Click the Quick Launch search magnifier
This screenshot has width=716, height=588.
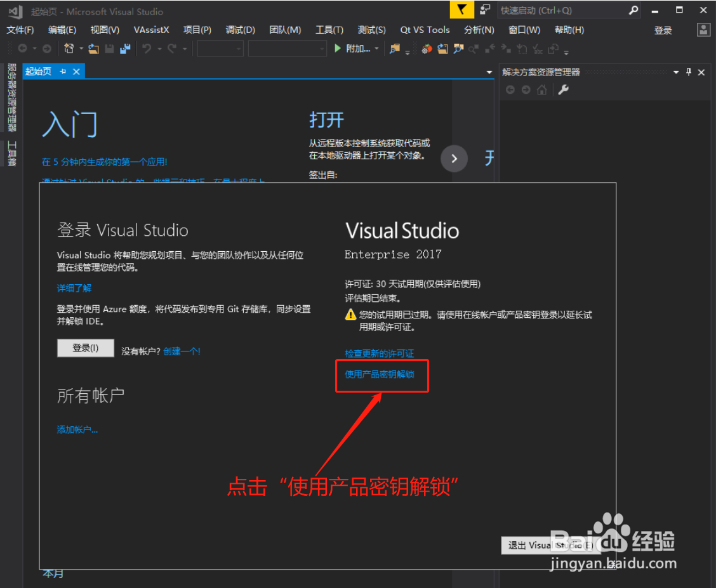click(x=633, y=10)
